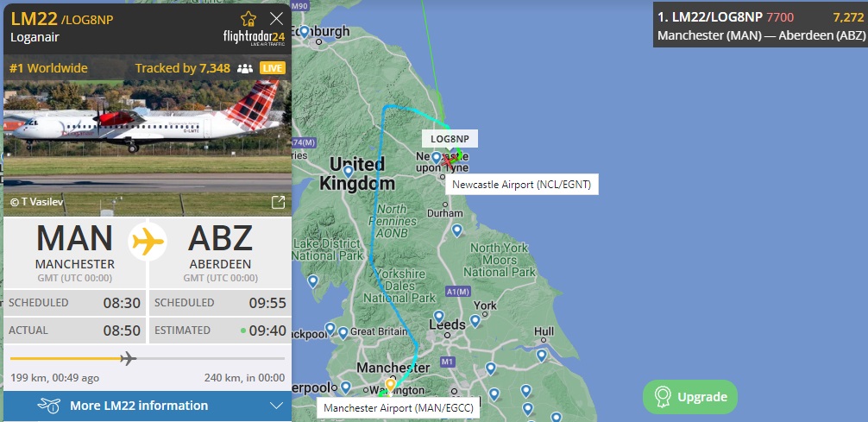Close the LM22 flight details panel

(277, 19)
